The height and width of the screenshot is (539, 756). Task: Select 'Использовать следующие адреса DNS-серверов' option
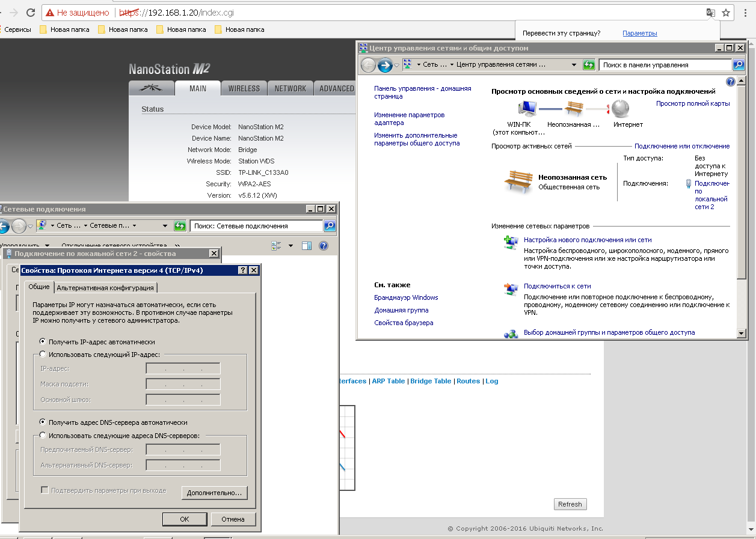pos(43,436)
